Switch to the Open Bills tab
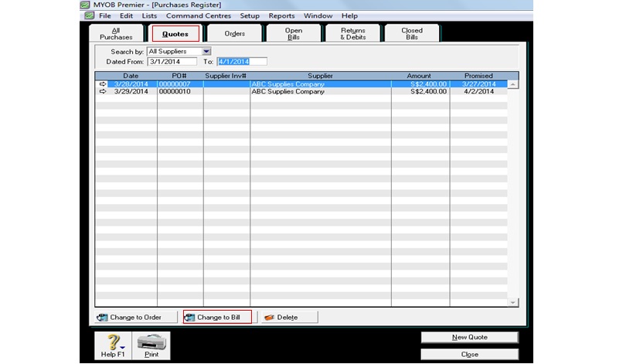The height and width of the screenshot is (364, 633). pos(294,33)
